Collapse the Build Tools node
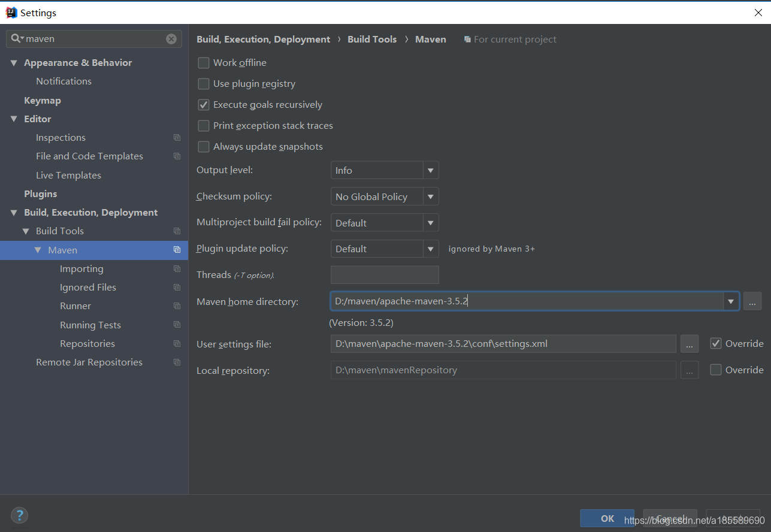 click(x=26, y=231)
